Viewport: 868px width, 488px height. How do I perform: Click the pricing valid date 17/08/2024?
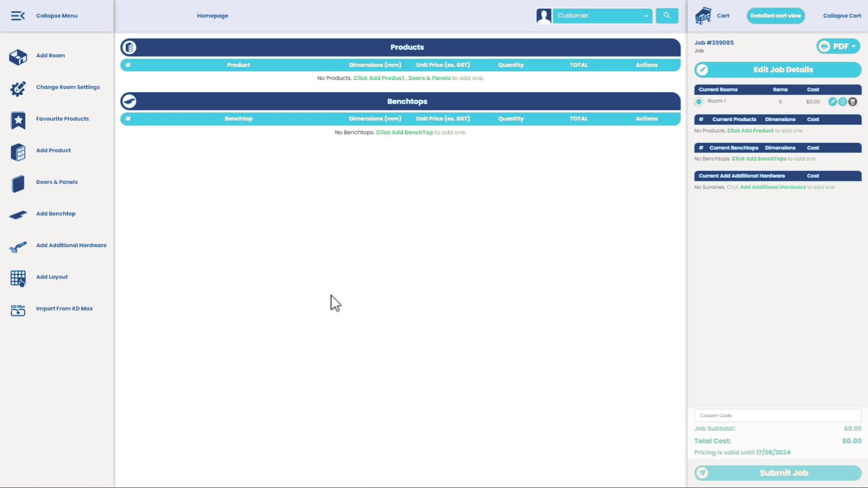(x=773, y=452)
